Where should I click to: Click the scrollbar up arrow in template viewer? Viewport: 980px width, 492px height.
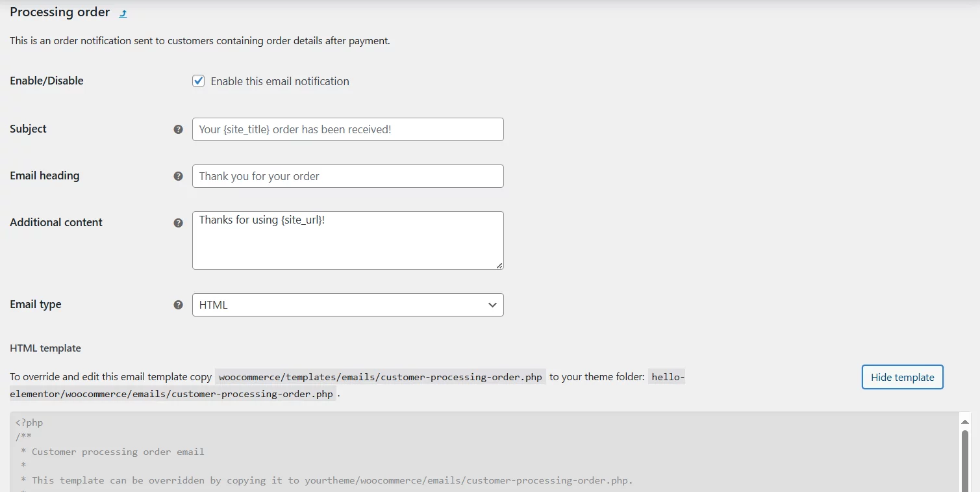click(964, 421)
